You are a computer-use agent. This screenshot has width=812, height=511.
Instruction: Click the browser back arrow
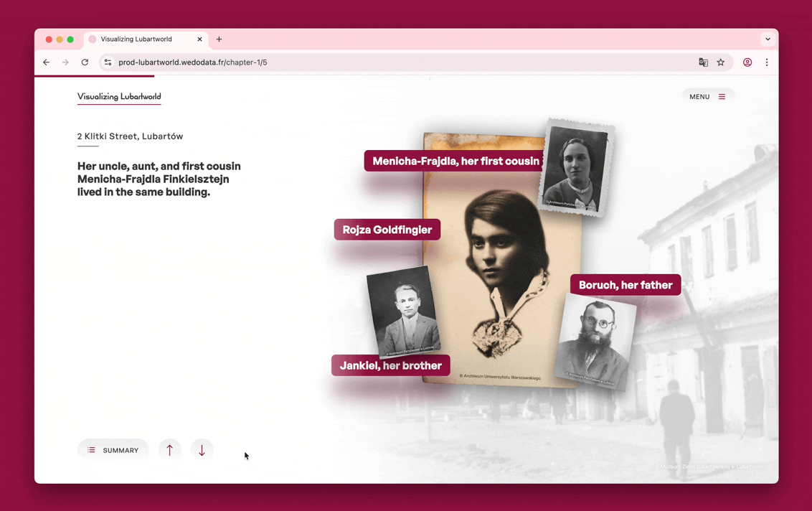(x=47, y=62)
